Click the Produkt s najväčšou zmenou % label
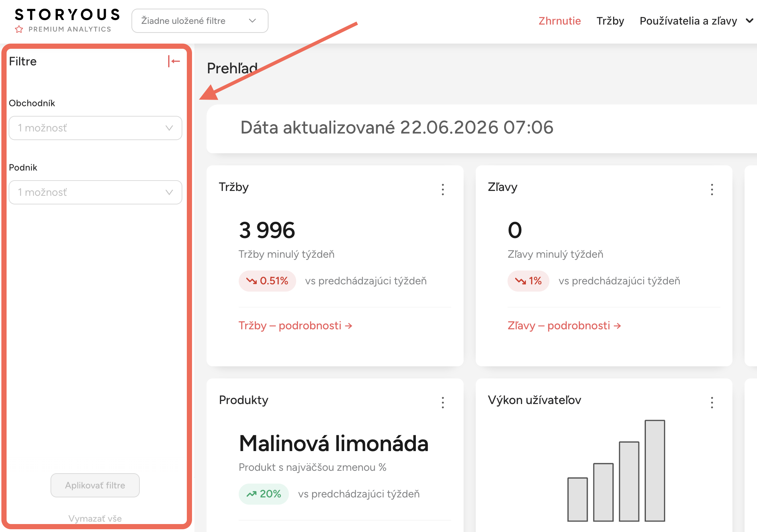Screen dimensions: 757x532 coord(312,467)
